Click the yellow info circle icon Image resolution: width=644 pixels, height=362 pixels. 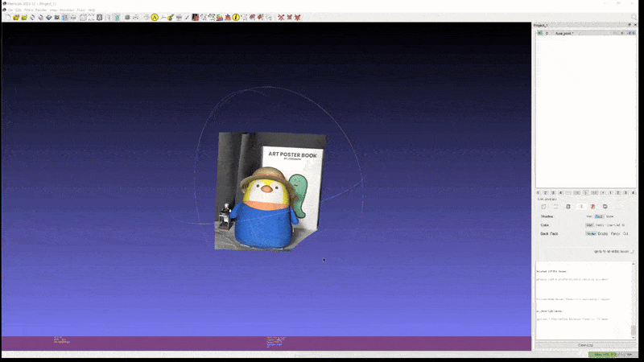pyautogui.click(x=236, y=17)
